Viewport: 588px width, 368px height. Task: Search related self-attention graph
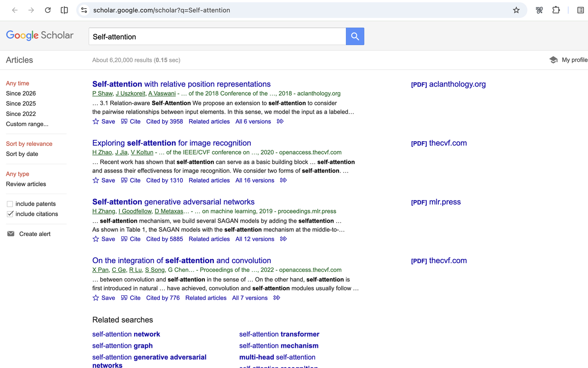pyautogui.click(x=122, y=345)
